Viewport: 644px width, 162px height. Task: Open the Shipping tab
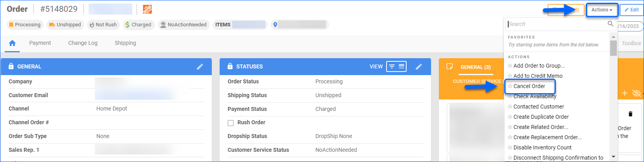pyautogui.click(x=125, y=43)
